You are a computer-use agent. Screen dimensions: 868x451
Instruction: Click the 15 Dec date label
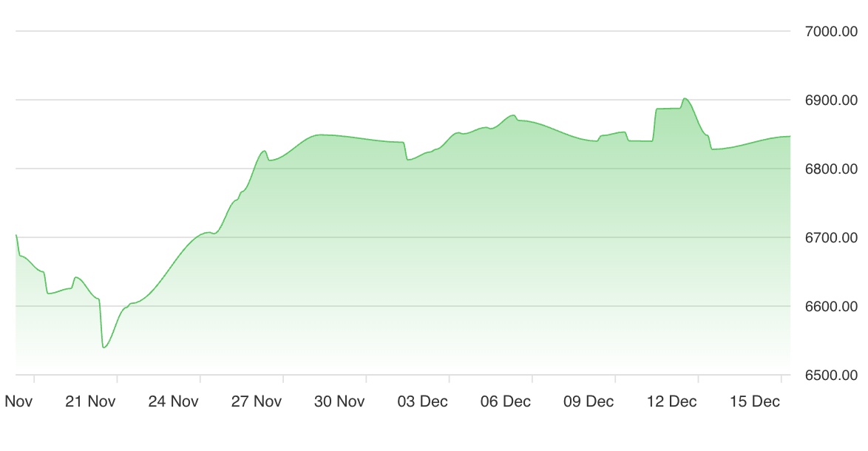click(755, 401)
